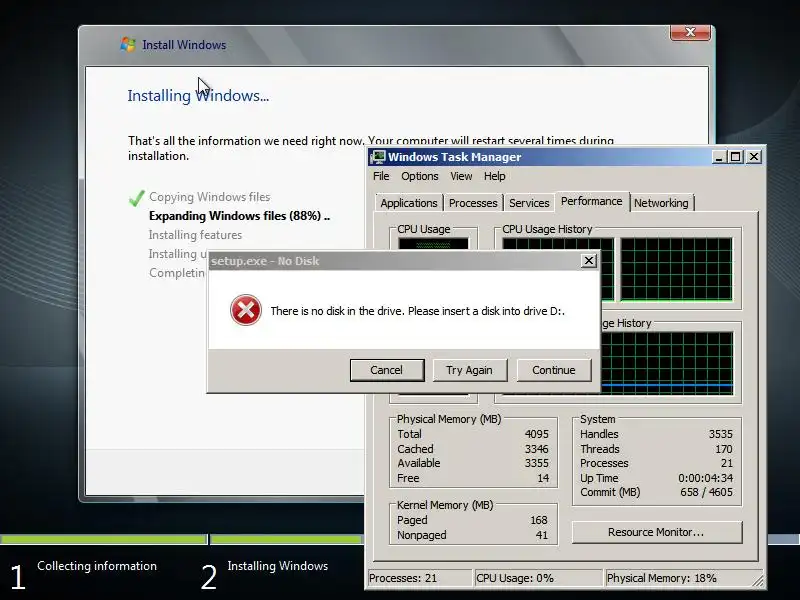800x600 pixels.
Task: Open Task Manager View menu
Action: click(x=461, y=176)
